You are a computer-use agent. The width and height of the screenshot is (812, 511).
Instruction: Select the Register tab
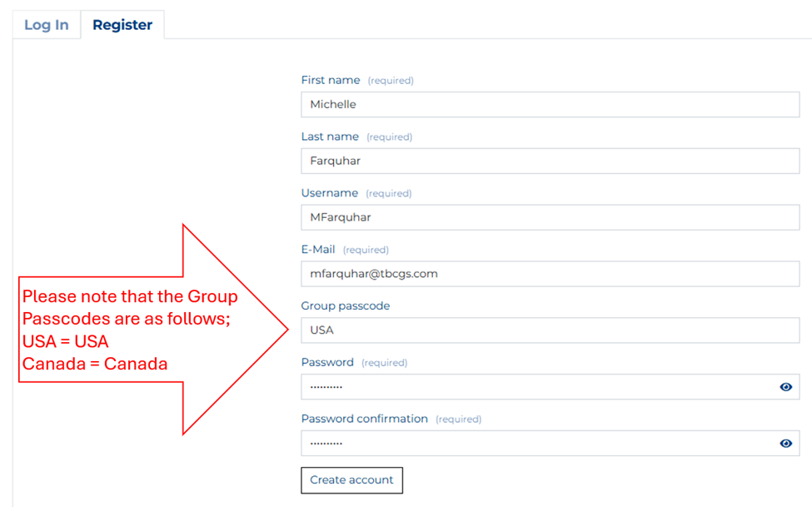coord(122,25)
